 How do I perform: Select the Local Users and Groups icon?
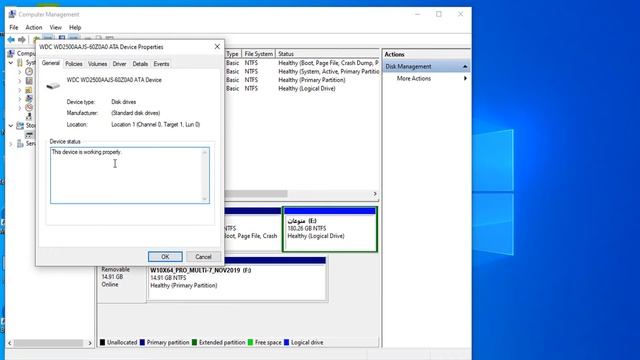click(x=29, y=99)
